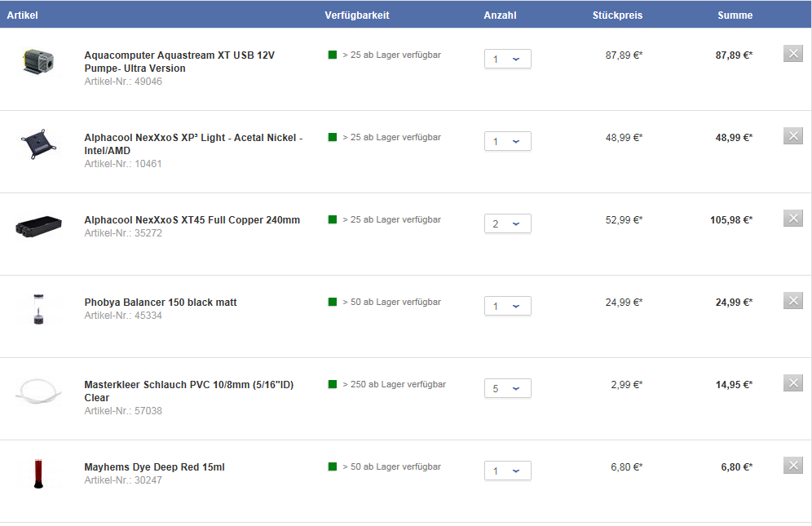Open Mayhems Dye Deep Red 15ml link

154,467
